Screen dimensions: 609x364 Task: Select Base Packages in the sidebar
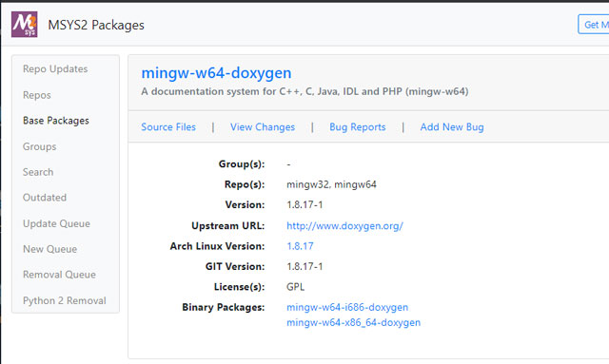(56, 121)
